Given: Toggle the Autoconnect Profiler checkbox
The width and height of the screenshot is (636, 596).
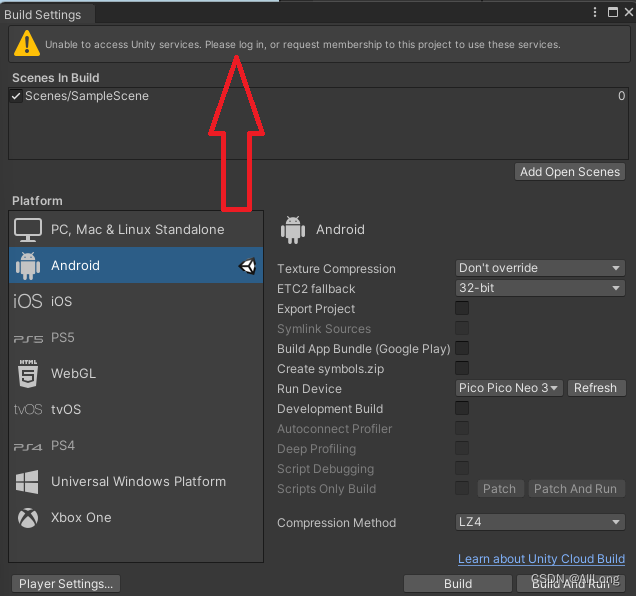Looking at the screenshot, I should point(462,428).
